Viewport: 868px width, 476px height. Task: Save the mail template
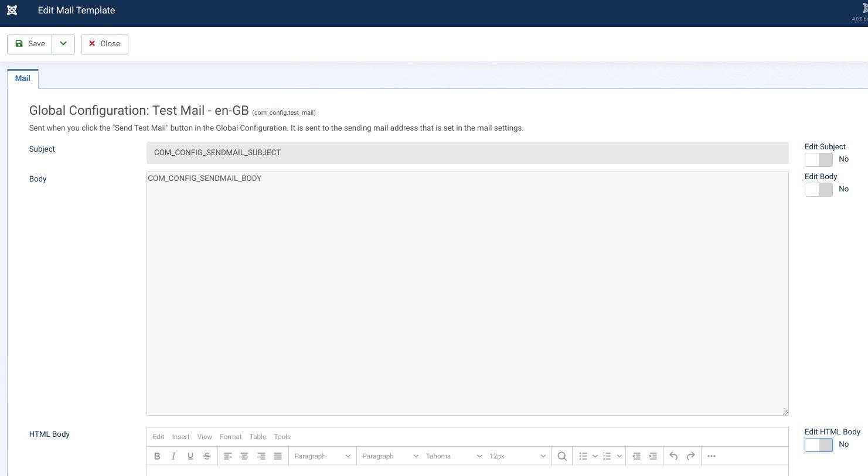tap(29, 43)
